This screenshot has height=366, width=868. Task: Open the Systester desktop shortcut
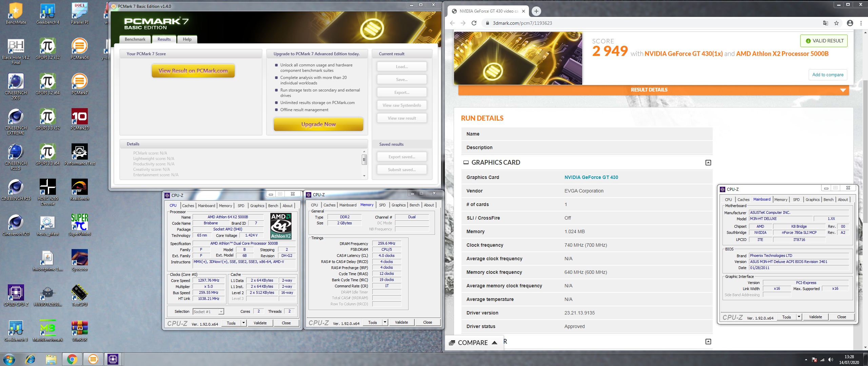(80, 260)
